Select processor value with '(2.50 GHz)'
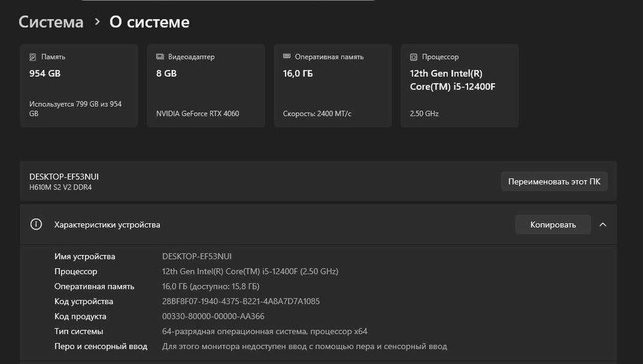This screenshot has width=643, height=364. (250, 271)
